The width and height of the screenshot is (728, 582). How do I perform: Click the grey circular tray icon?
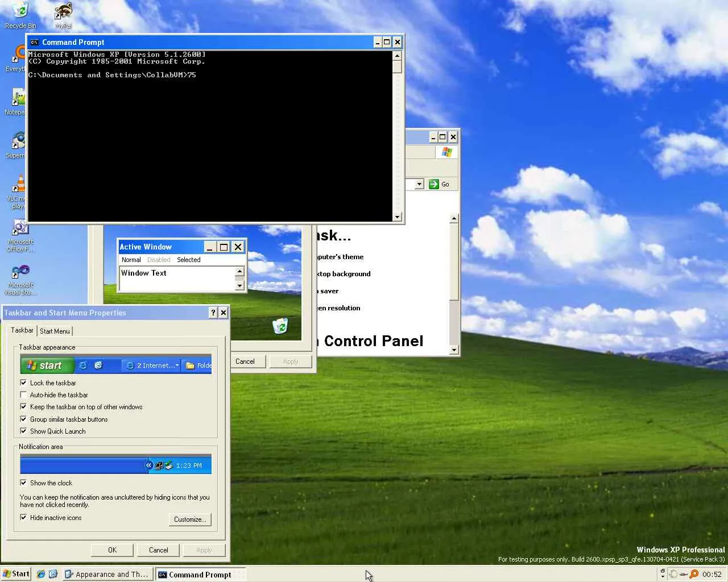click(673, 574)
